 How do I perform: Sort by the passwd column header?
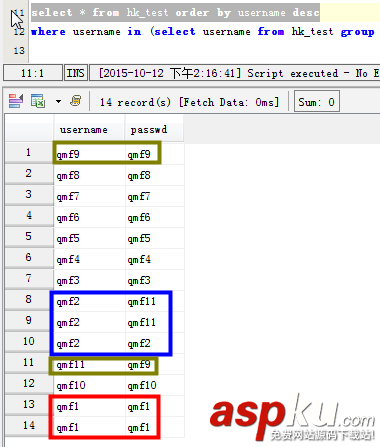pos(154,129)
